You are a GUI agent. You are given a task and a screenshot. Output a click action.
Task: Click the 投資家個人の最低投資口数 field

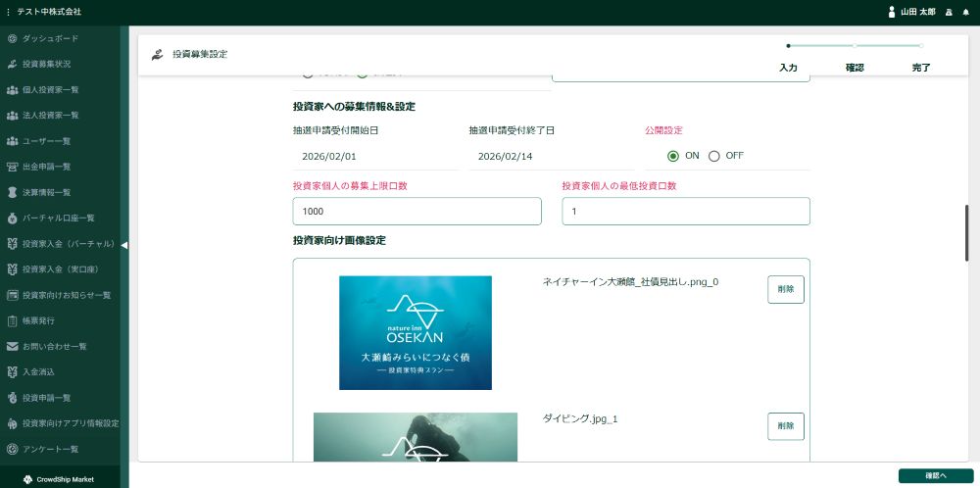(x=686, y=212)
